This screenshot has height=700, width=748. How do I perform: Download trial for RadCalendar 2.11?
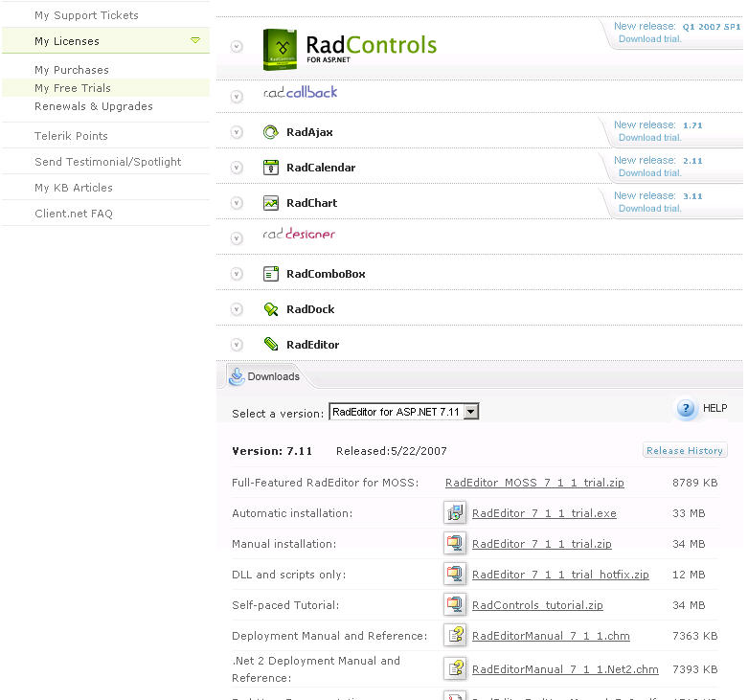point(649,172)
